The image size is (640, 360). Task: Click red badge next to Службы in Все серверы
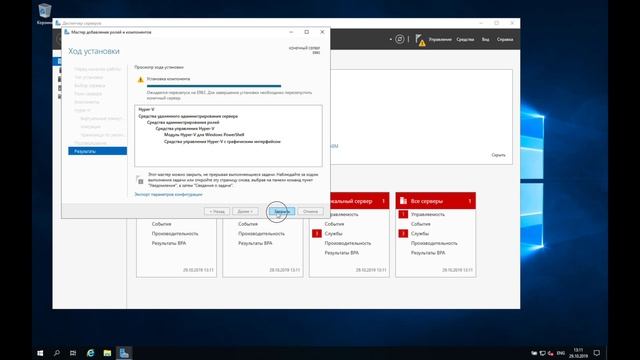click(x=403, y=233)
